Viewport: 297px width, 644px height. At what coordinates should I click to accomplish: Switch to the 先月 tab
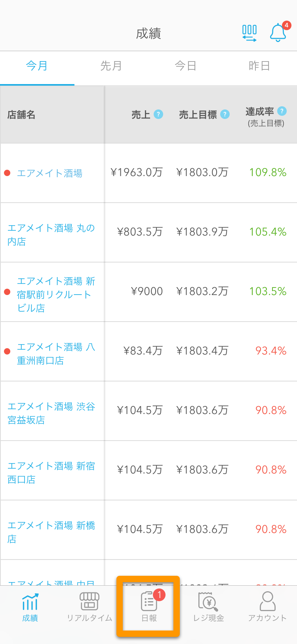(x=111, y=66)
